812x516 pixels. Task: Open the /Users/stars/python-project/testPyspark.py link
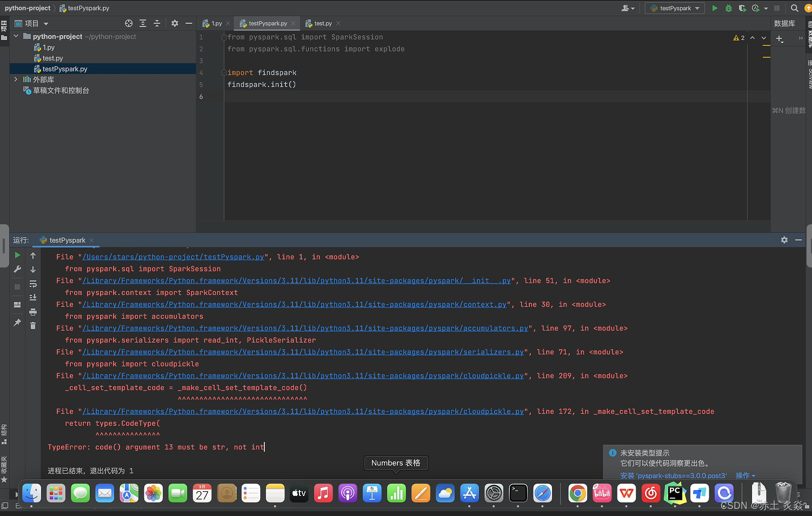174,257
